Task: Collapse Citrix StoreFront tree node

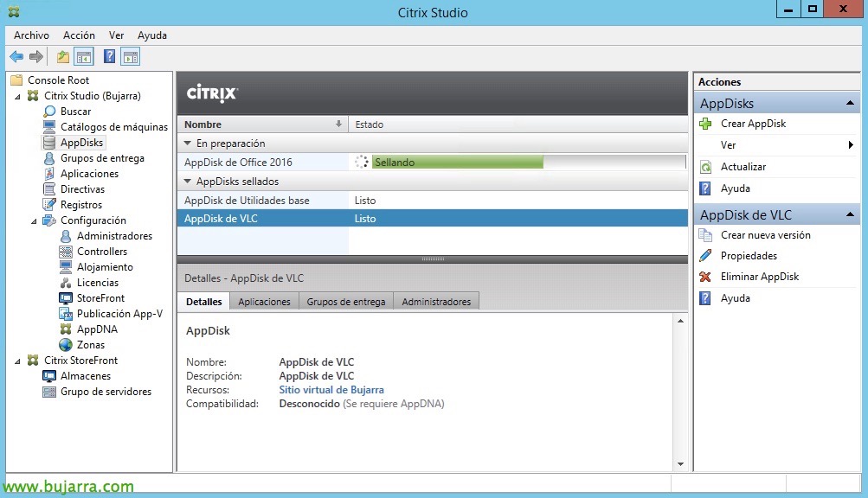Action: coord(17,361)
